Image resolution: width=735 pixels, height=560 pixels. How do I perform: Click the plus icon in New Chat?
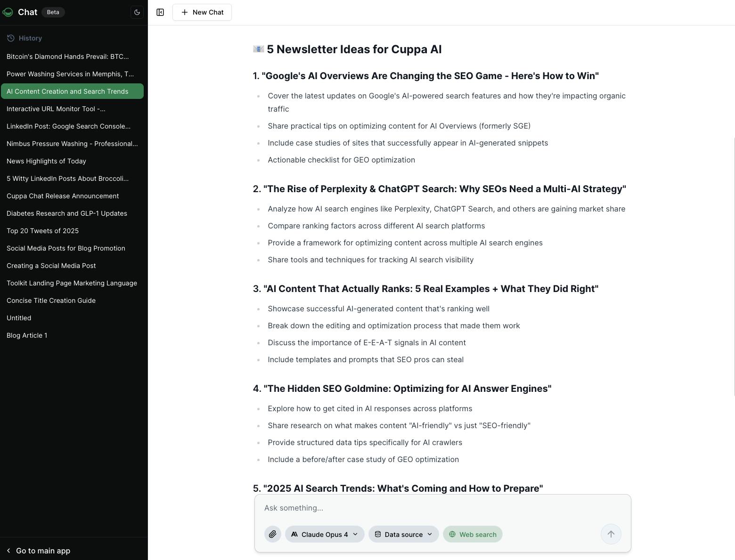[185, 12]
